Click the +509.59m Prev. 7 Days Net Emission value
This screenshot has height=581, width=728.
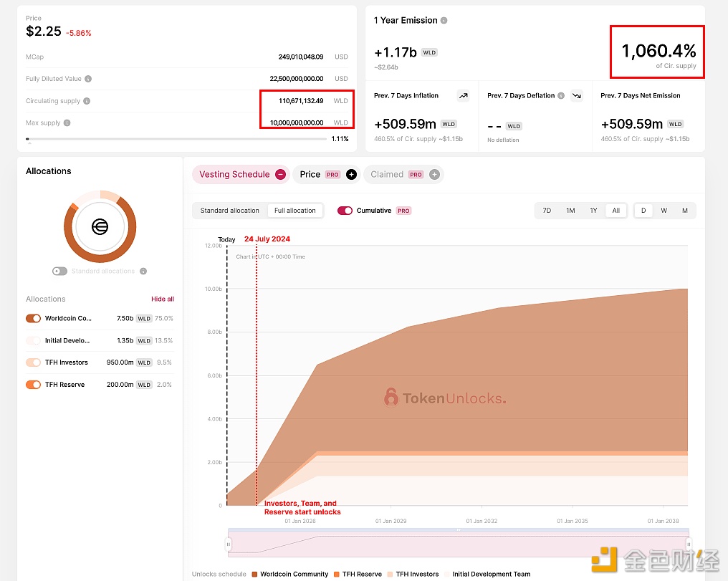[x=631, y=124]
